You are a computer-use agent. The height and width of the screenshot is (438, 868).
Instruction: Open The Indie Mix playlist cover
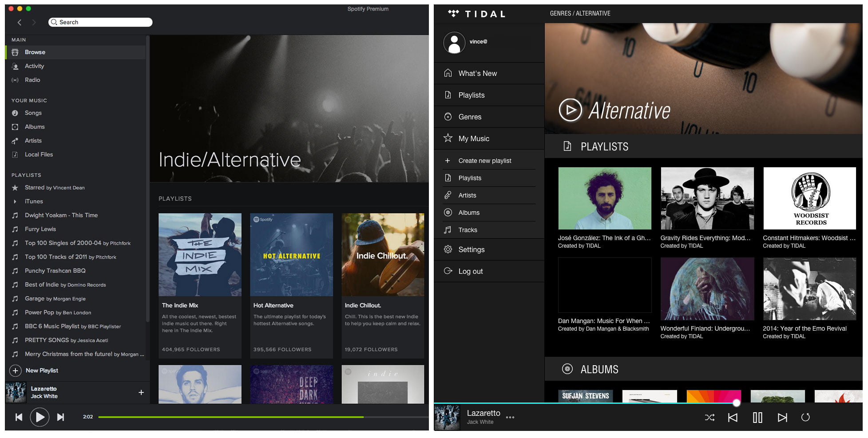click(200, 255)
